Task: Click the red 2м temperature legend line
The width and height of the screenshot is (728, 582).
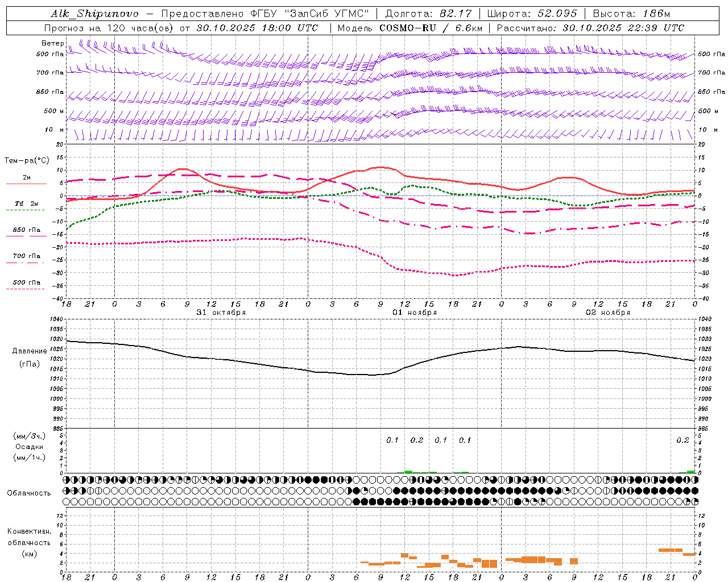Action: [x=26, y=184]
